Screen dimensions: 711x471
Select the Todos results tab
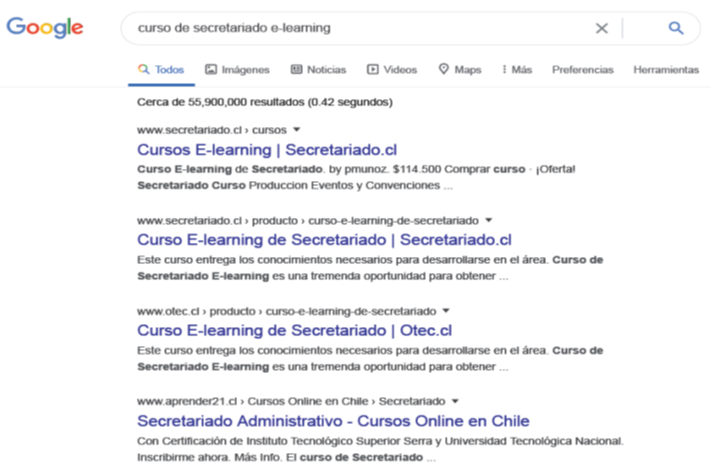point(161,70)
